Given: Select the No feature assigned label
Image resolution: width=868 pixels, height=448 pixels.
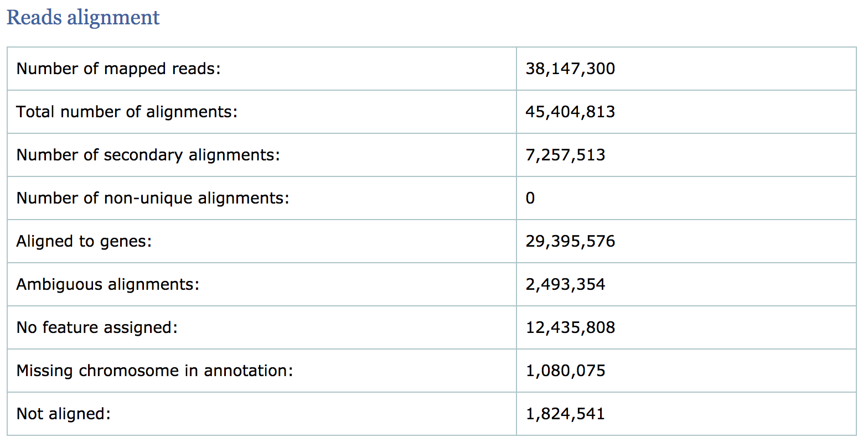Looking at the screenshot, I should [x=97, y=327].
